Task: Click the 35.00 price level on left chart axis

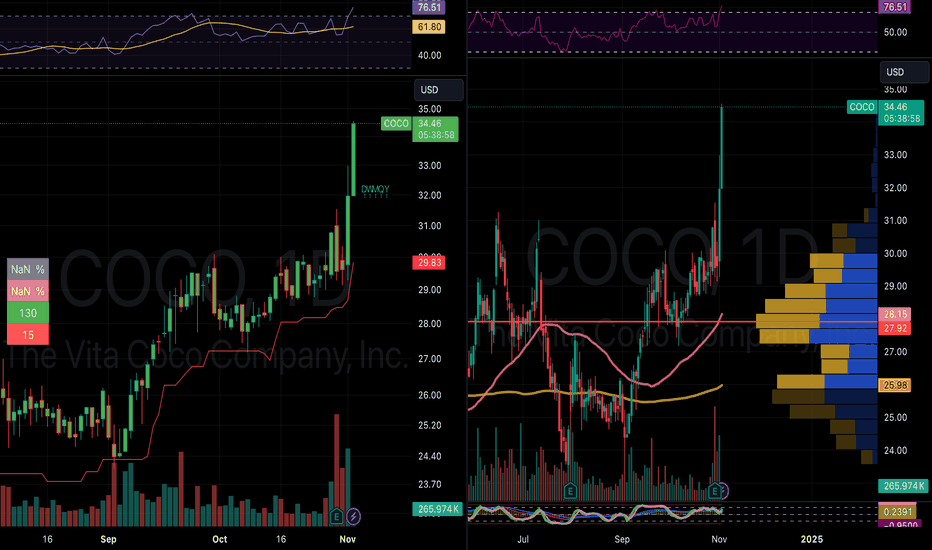Action: point(430,109)
